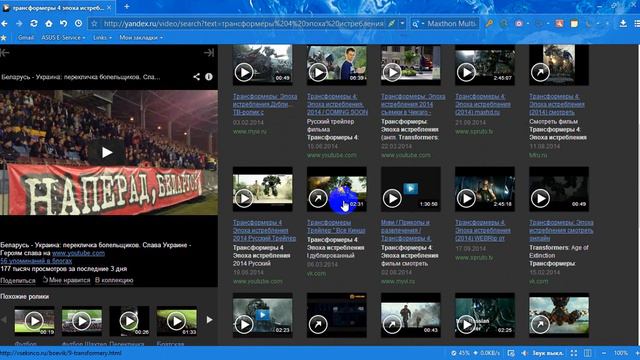
Task: Open the home page via house icon
Action: tap(49, 24)
